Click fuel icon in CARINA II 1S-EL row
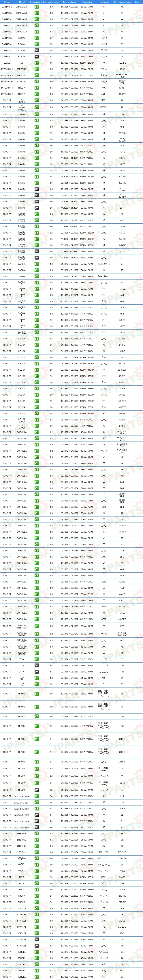143x980 pixels. pos(37,308)
